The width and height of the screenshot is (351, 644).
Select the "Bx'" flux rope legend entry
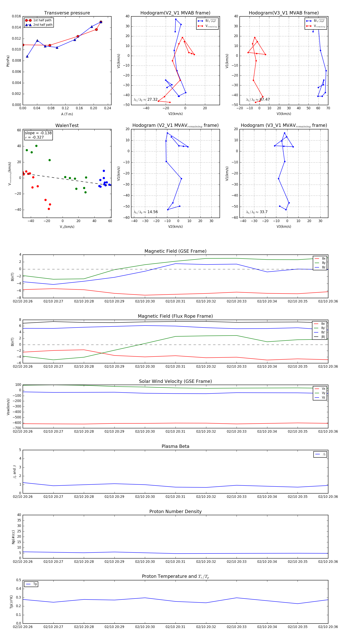click(320, 324)
